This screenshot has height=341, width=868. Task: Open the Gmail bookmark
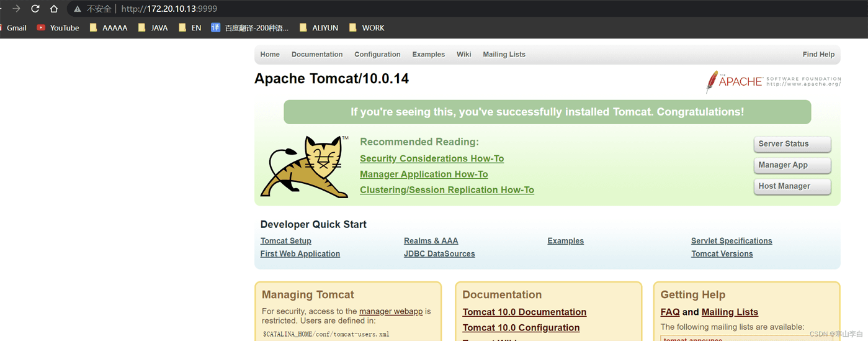(x=13, y=28)
